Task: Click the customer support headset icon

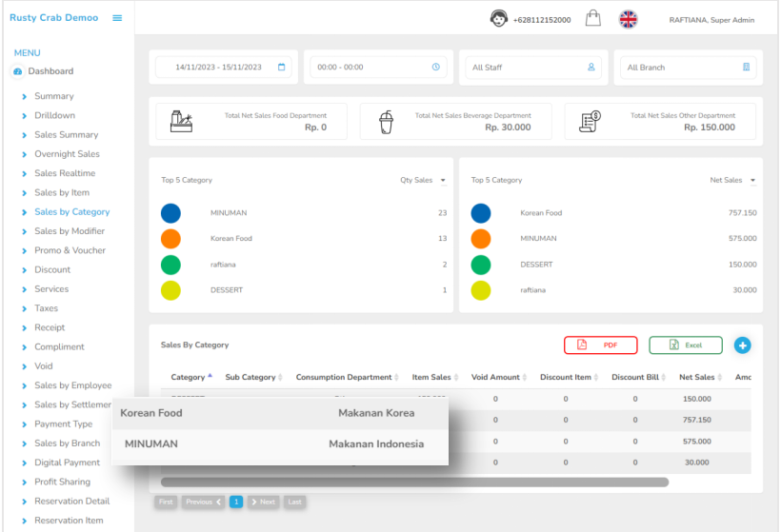Action: [x=497, y=19]
